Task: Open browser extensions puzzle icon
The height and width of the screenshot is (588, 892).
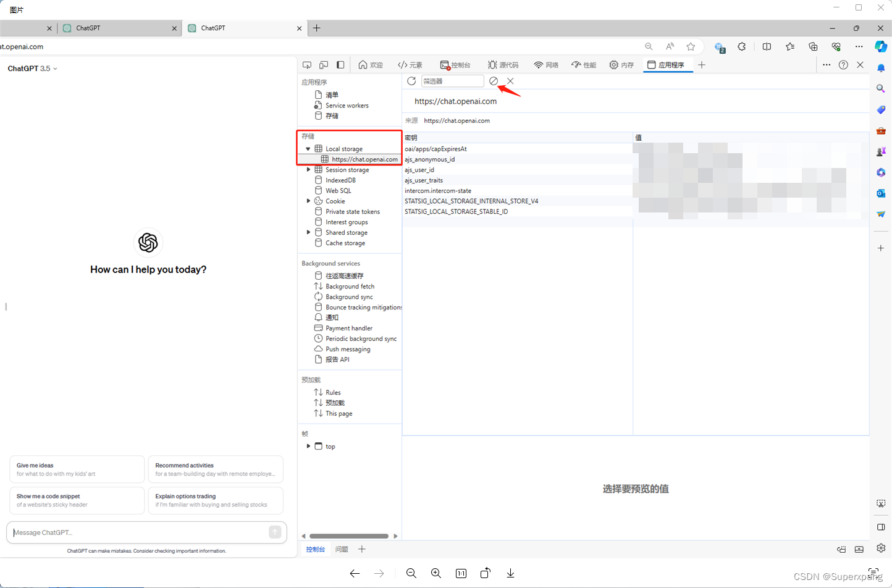Action: (x=742, y=46)
